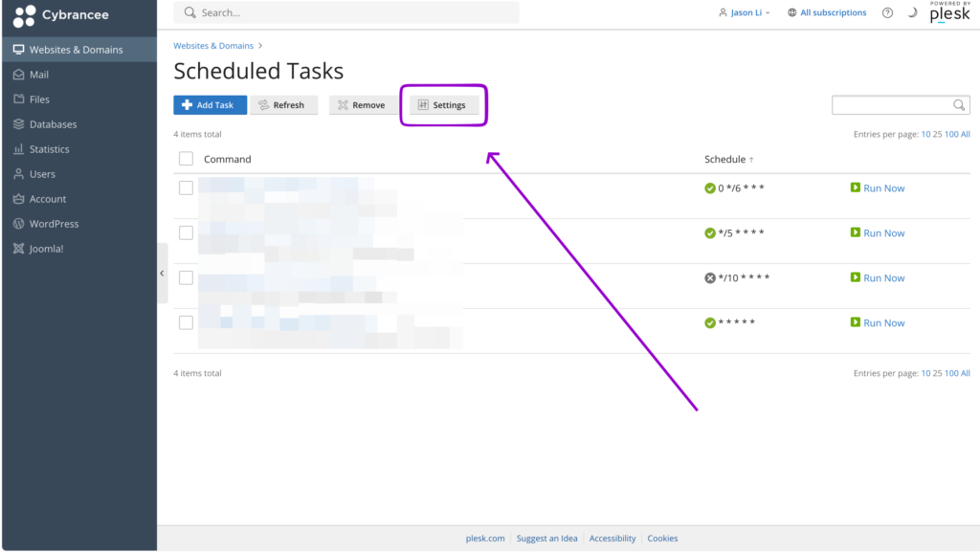
Task: Check the box for the 0 */6 * * * task
Action: [x=186, y=188]
